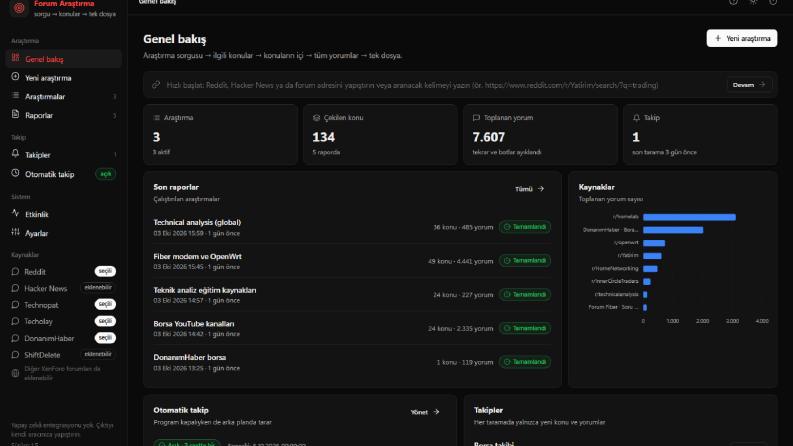793x446 pixels.
Task: Open the Genel bakış sidebar item
Action: (x=64, y=59)
